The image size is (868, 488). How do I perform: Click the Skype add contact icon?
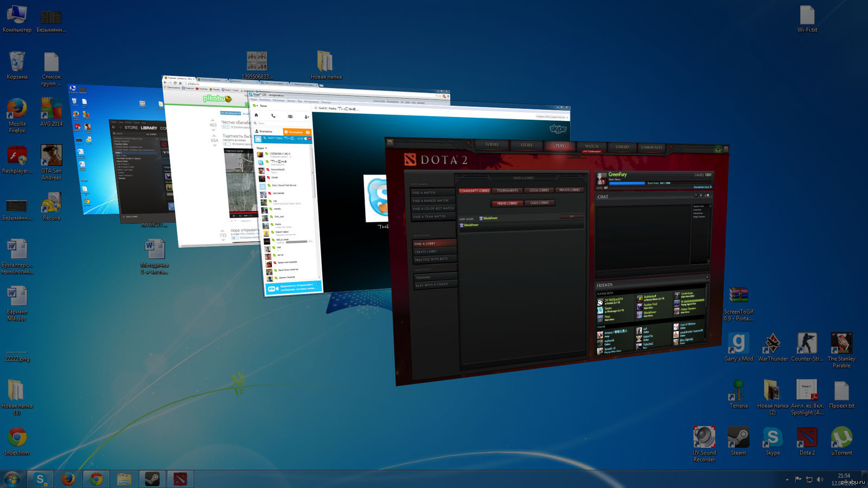tap(307, 117)
